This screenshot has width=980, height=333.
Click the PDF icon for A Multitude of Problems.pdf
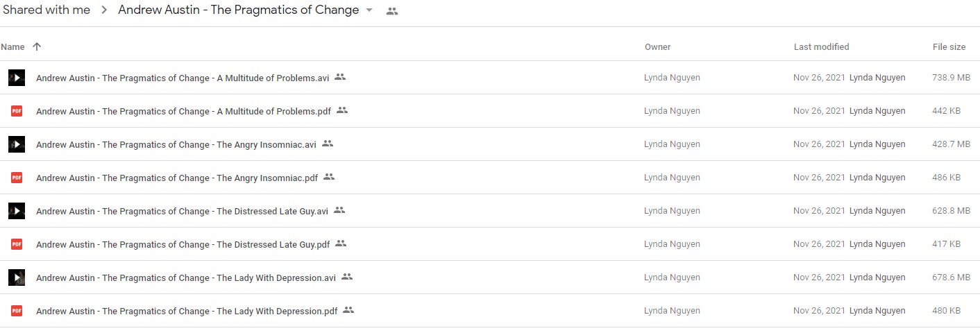[17, 111]
